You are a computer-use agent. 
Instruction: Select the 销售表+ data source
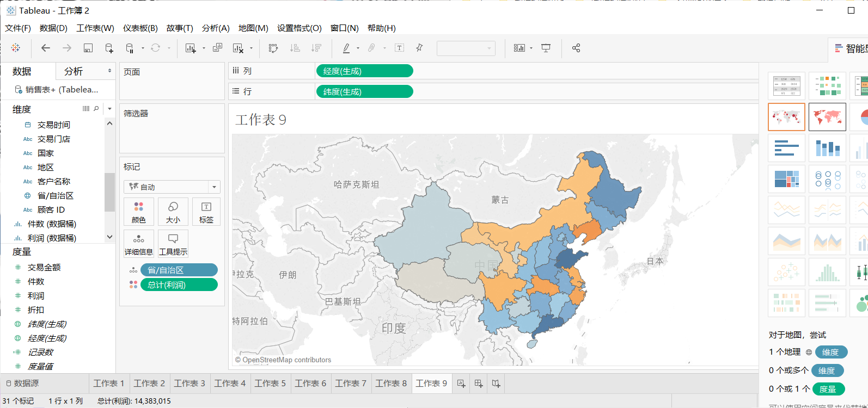point(57,89)
